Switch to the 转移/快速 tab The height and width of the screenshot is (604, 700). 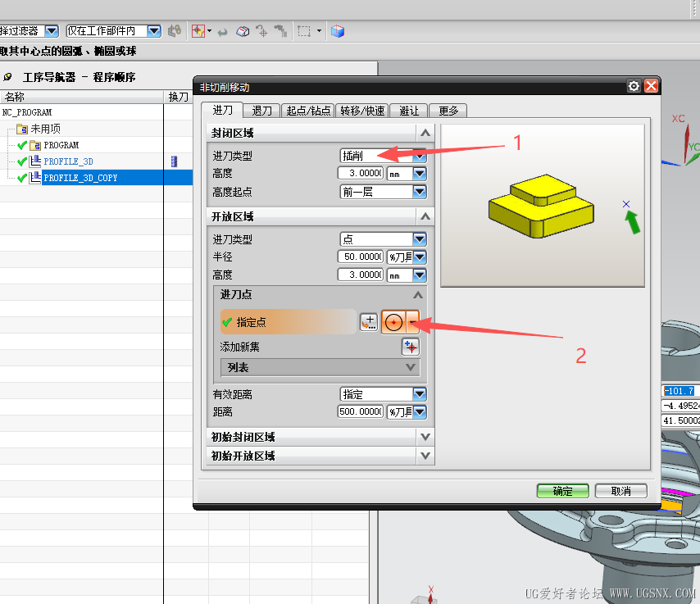point(362,111)
